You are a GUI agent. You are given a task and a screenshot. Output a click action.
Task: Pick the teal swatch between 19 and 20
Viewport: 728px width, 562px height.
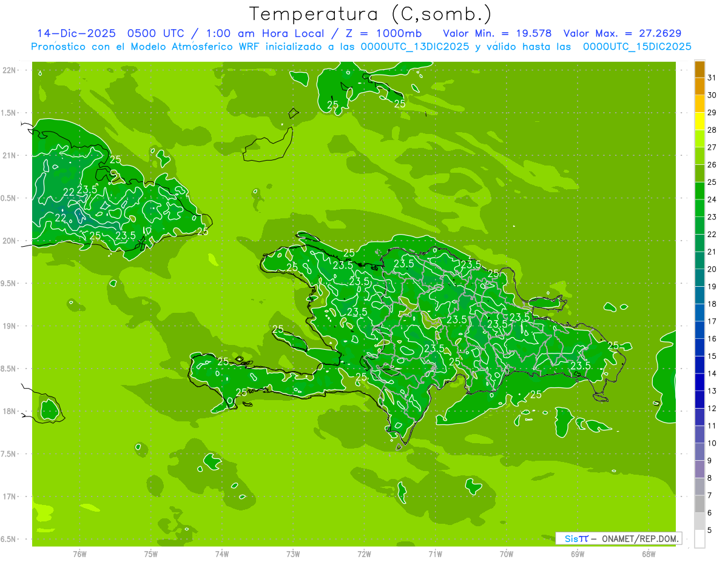click(x=700, y=278)
